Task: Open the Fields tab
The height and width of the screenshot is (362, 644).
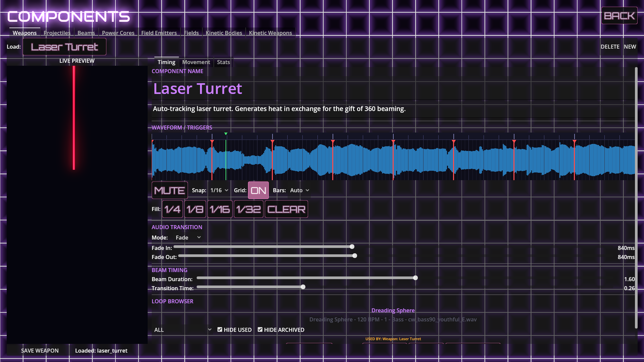Action: pos(191,33)
